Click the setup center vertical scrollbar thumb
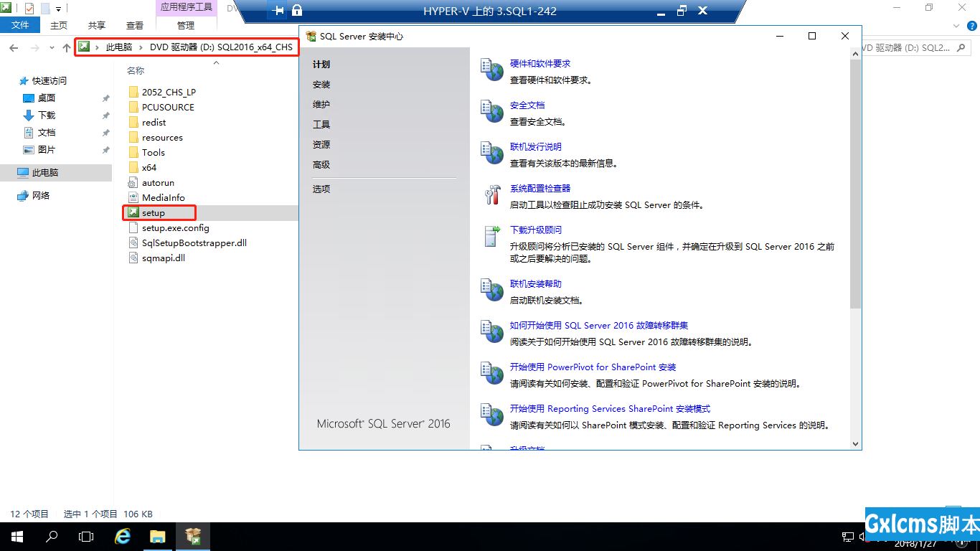The width and height of the screenshot is (980, 551). point(855,184)
